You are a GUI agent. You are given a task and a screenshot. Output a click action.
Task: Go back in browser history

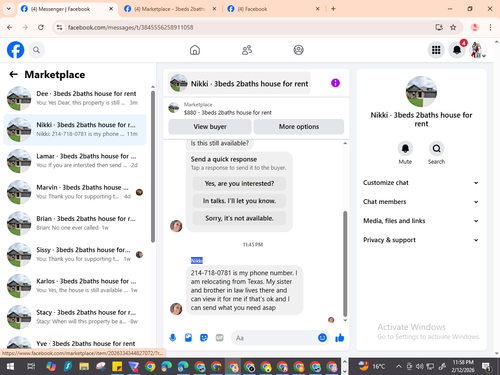10,27
